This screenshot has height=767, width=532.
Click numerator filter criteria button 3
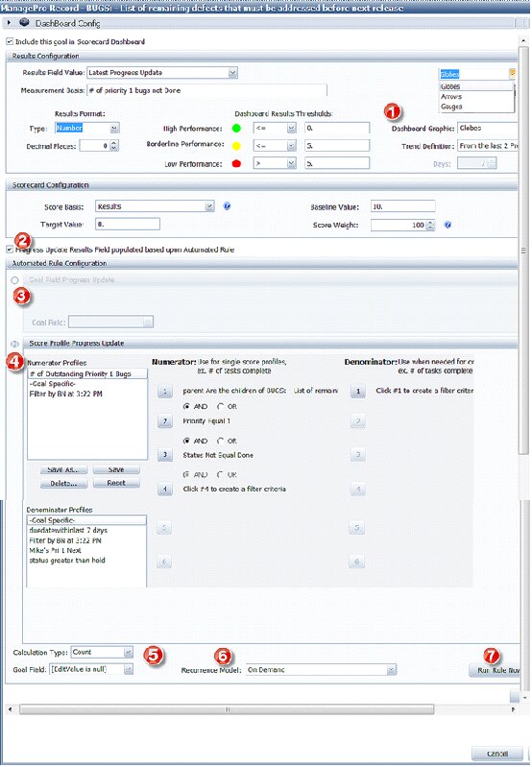point(165,455)
